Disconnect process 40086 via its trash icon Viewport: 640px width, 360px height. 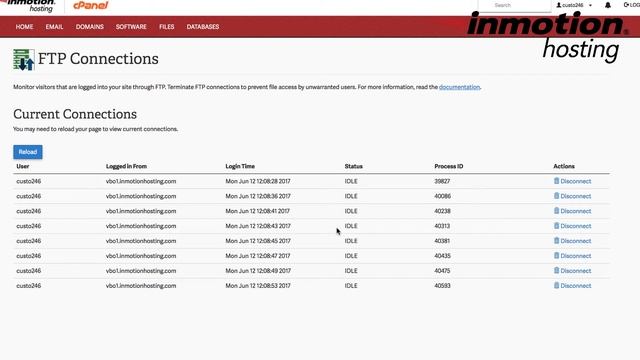click(x=556, y=196)
